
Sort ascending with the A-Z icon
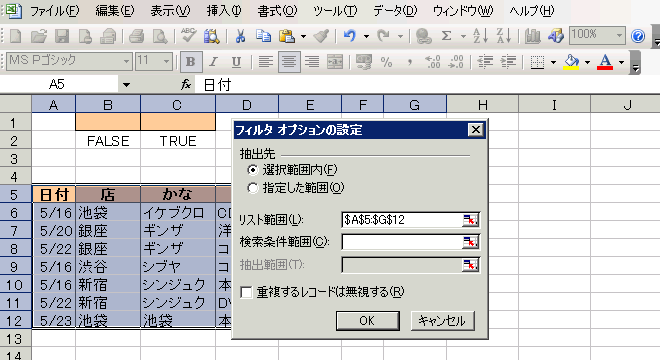pos(480,36)
